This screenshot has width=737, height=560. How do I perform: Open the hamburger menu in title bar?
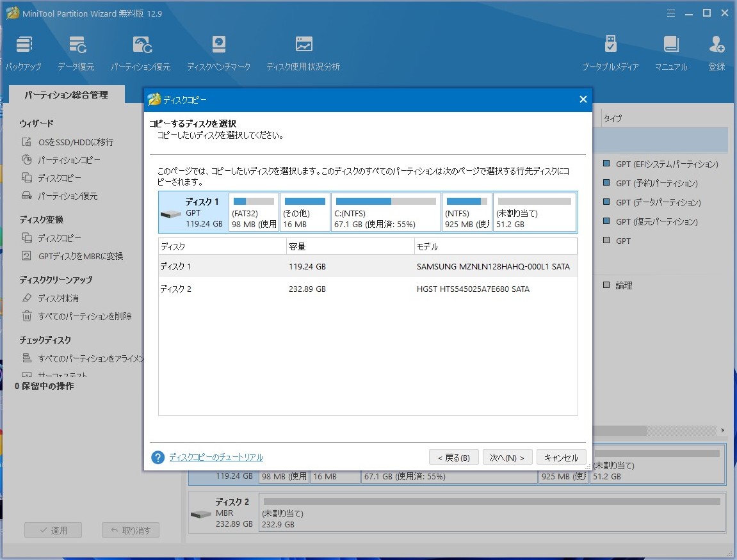671,13
